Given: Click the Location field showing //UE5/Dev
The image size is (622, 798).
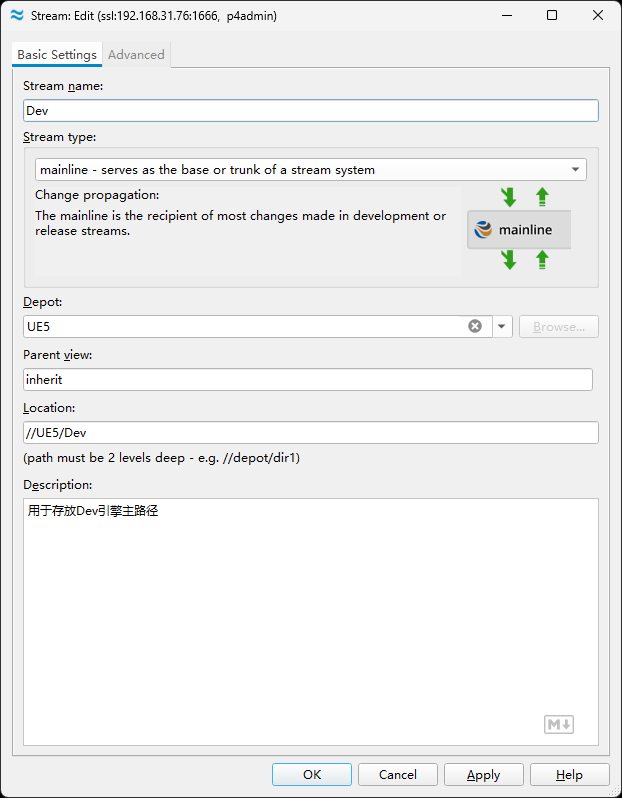Looking at the screenshot, I should (x=310, y=433).
